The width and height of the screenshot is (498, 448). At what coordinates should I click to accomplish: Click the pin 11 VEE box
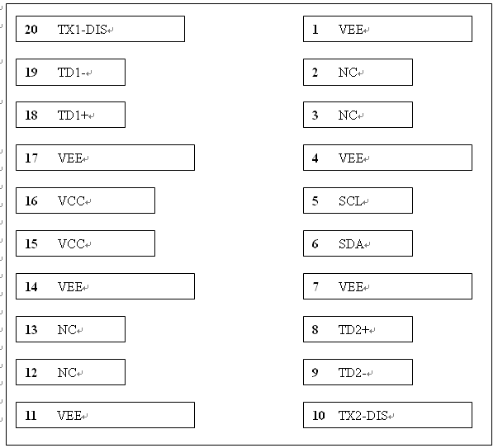105,415
